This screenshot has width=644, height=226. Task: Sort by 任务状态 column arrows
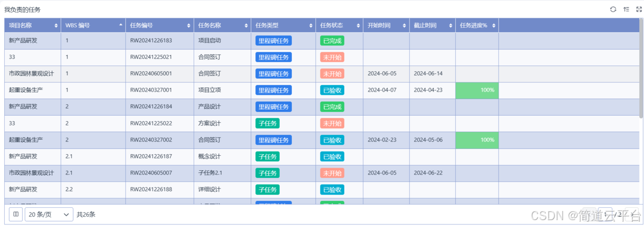pyautogui.click(x=358, y=26)
